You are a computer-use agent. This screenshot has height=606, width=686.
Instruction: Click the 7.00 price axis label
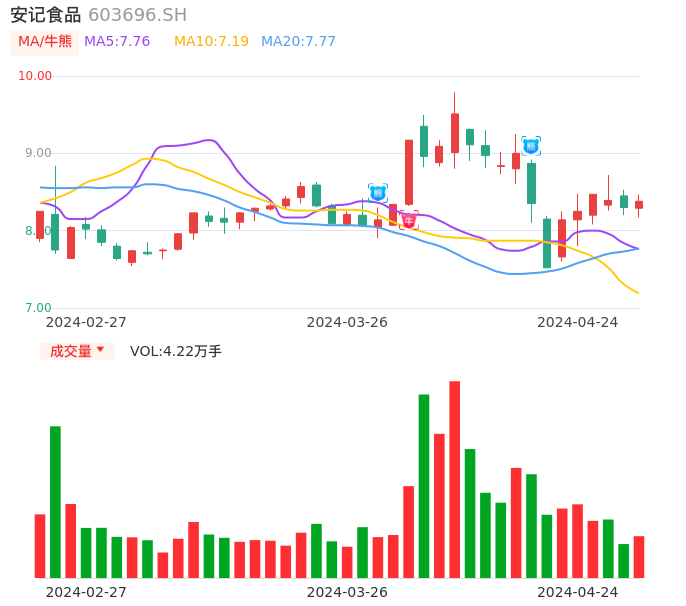pos(38,308)
